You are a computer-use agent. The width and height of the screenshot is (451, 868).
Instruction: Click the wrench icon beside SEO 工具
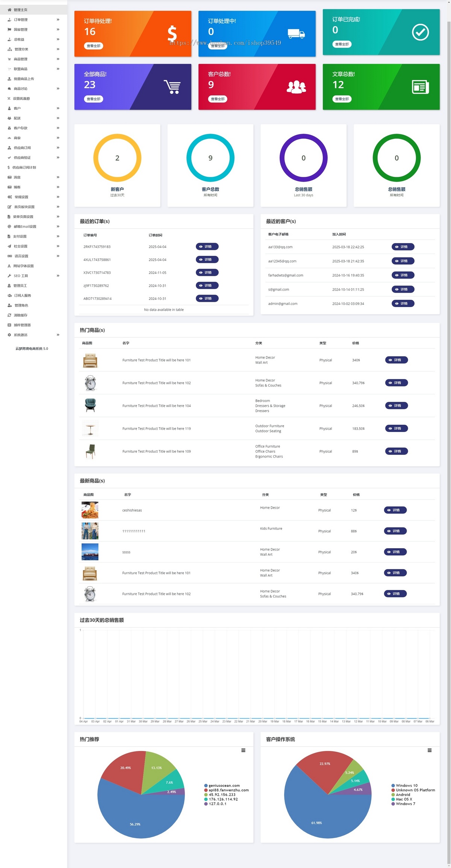(x=9, y=276)
